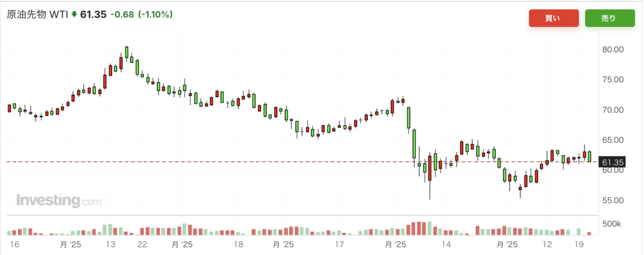Screen dimensions: 644x255
Task: Click the red 買い buy button
Action: [x=552, y=18]
